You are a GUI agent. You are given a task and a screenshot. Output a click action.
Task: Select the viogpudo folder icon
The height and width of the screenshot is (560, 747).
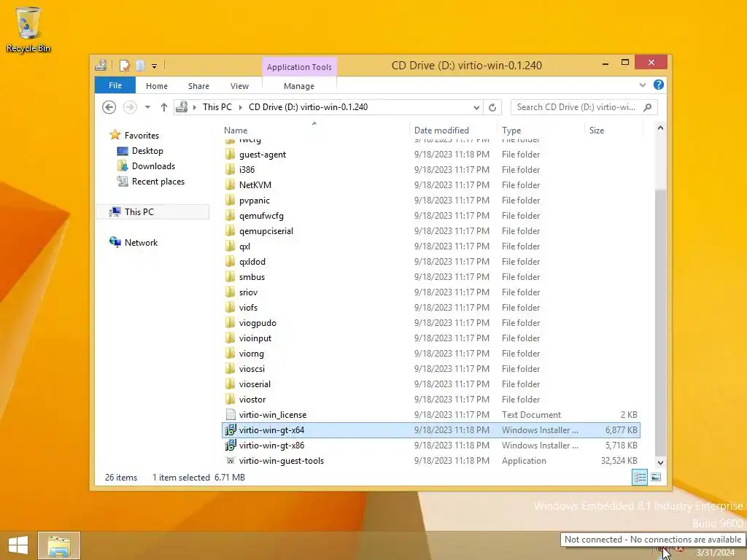(230, 323)
